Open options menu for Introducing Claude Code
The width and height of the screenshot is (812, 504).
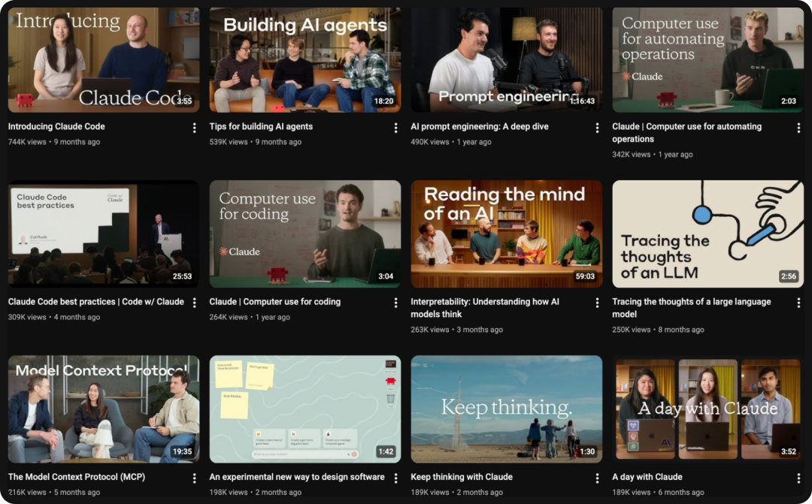pos(195,128)
